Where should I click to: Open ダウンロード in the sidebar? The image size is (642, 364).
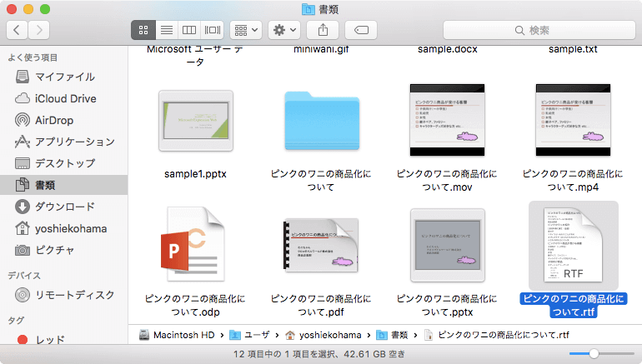[x=64, y=207]
